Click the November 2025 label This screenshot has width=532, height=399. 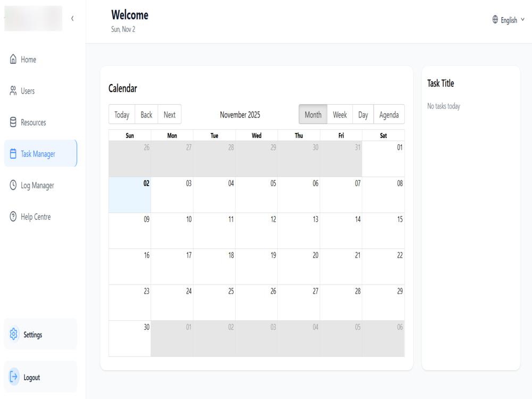click(240, 115)
